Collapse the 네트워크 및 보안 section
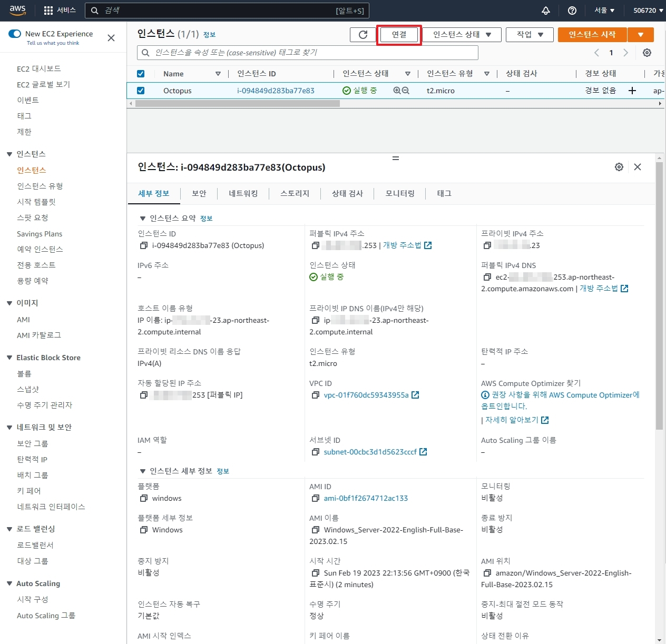This screenshot has height=644, width=666. [9, 428]
